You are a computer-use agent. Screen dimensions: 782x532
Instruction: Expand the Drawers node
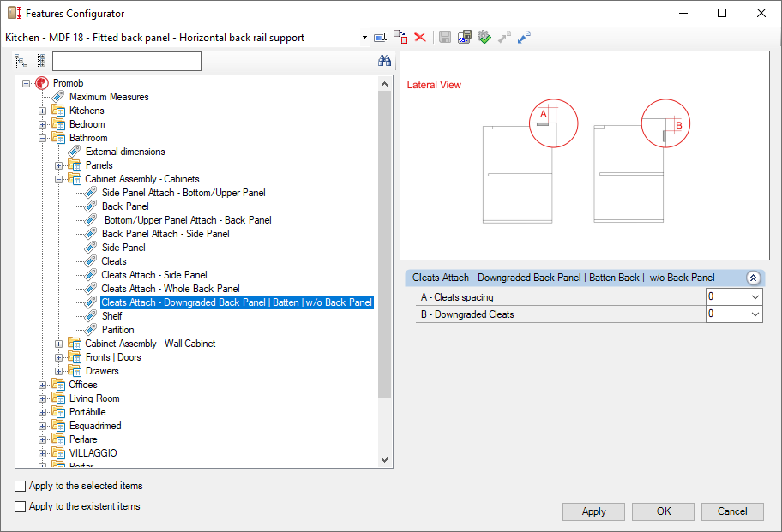point(59,371)
